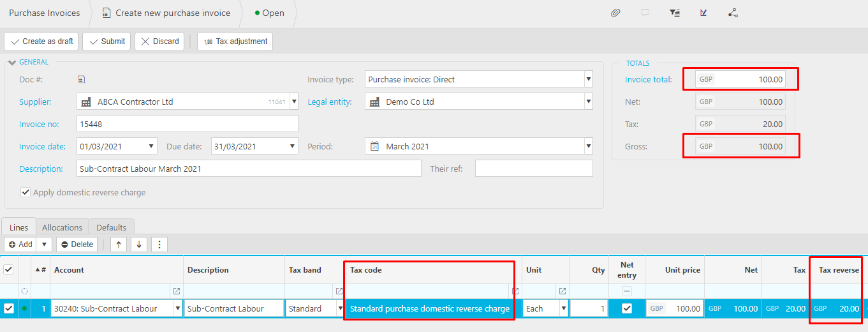Click the Submit button
This screenshot has width=868, height=332.
[x=107, y=41]
